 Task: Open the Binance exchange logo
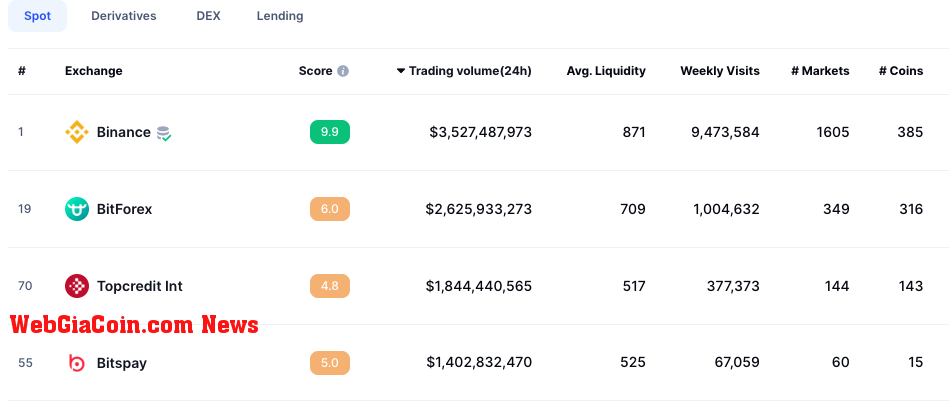(x=77, y=132)
